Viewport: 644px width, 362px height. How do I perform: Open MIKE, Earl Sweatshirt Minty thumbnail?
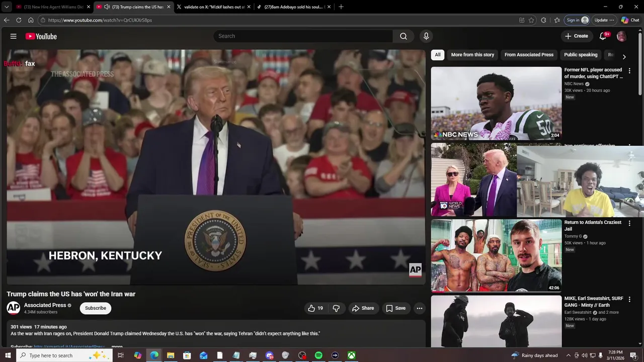[x=496, y=321]
